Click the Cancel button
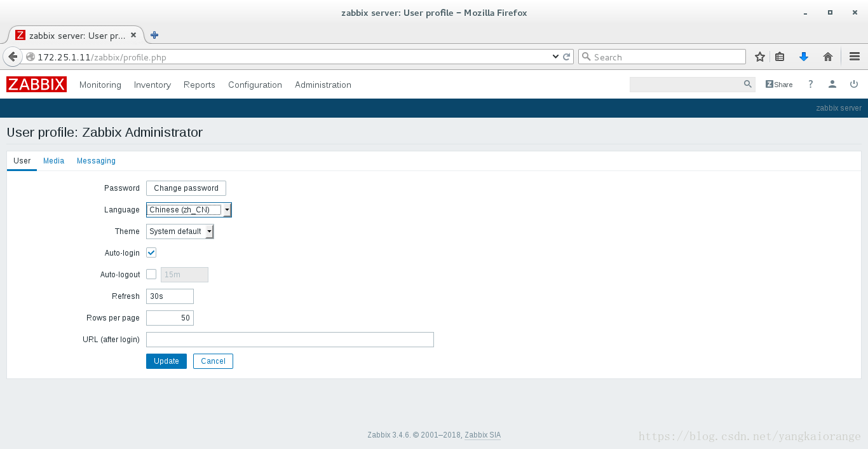Image resolution: width=868 pixels, height=449 pixels. (213, 361)
